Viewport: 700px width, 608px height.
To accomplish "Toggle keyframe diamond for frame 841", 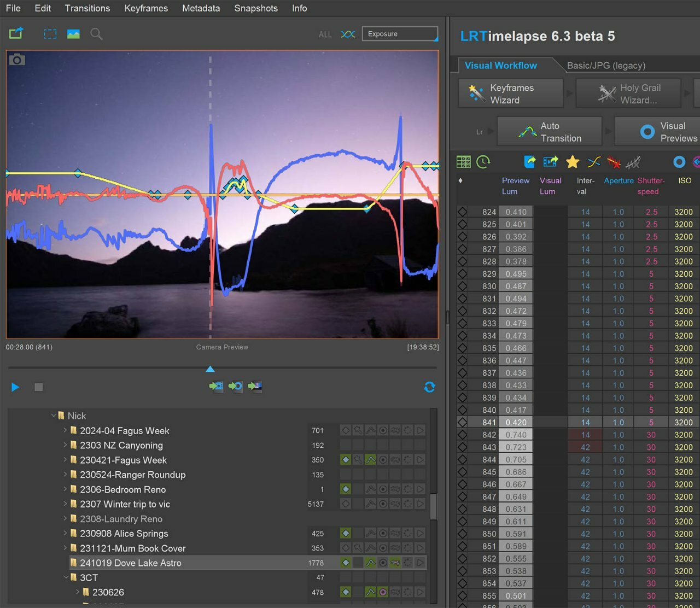I will tap(463, 423).
